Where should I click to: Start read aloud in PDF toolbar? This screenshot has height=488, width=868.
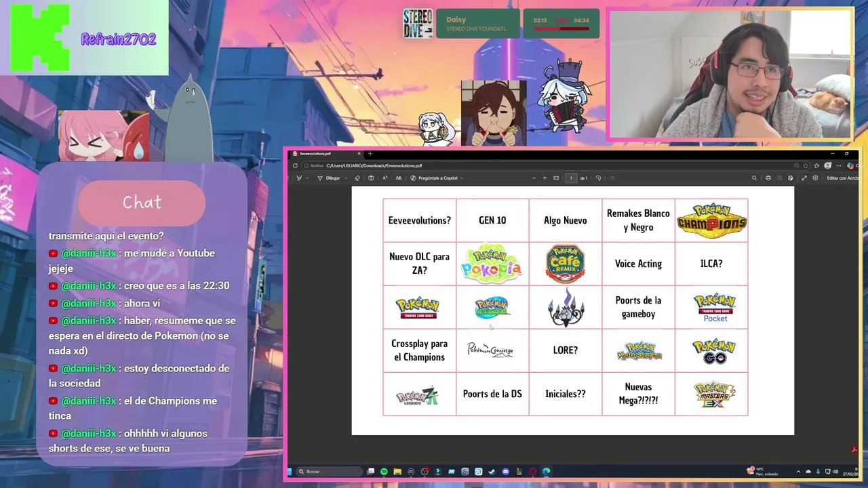coord(385,178)
